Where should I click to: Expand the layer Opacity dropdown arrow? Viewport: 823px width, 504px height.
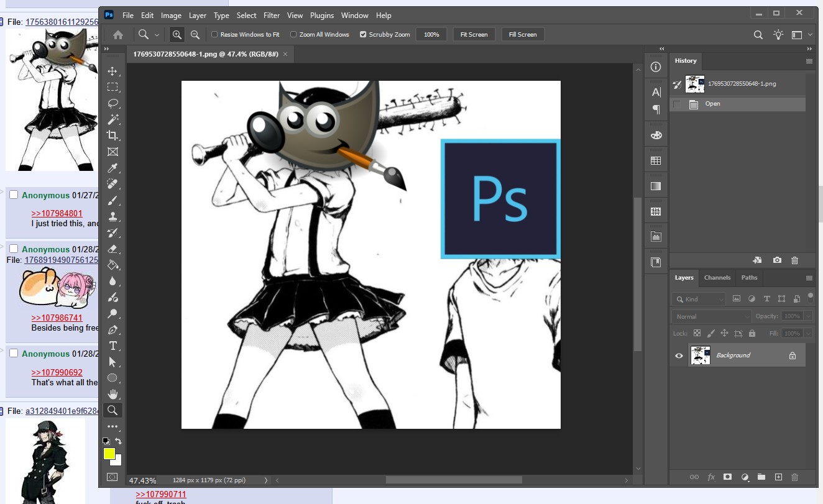pos(807,316)
